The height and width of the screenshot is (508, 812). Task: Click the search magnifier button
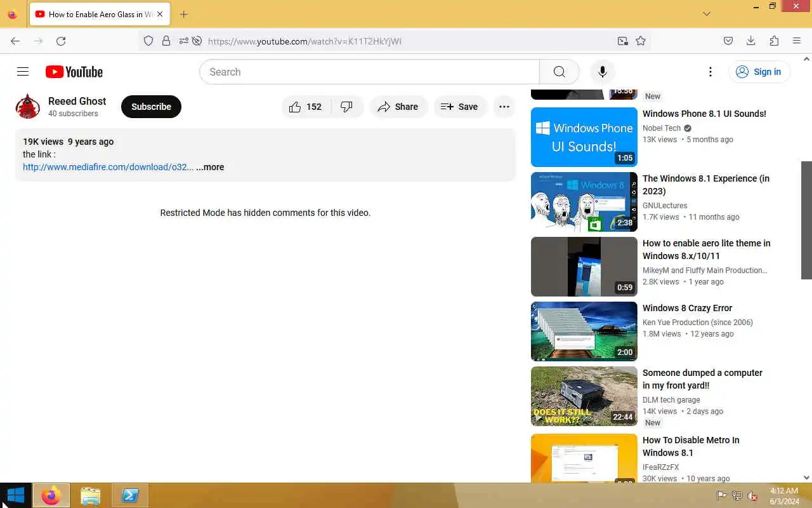(x=559, y=72)
